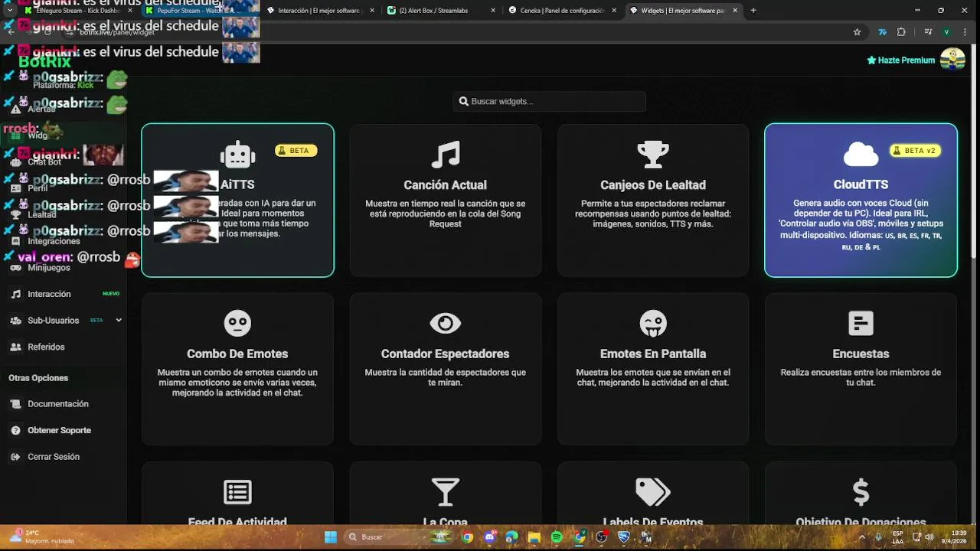
Task: Click the page vertical scrollbar
Action: pos(974,153)
